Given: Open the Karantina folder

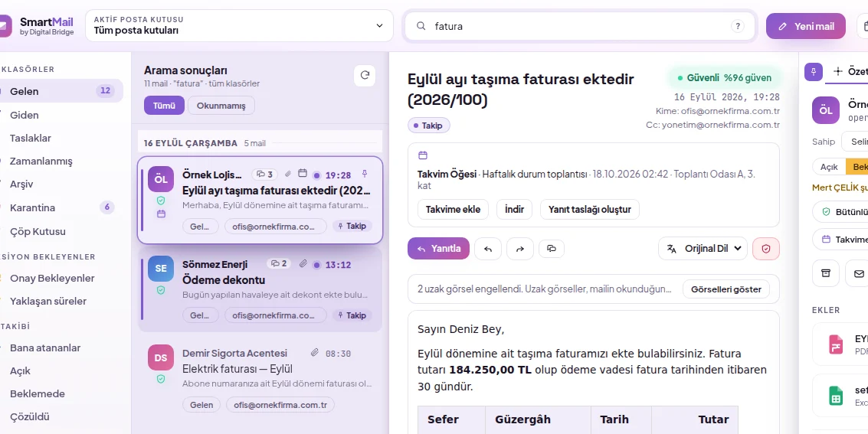Looking at the screenshot, I should 61,208.
